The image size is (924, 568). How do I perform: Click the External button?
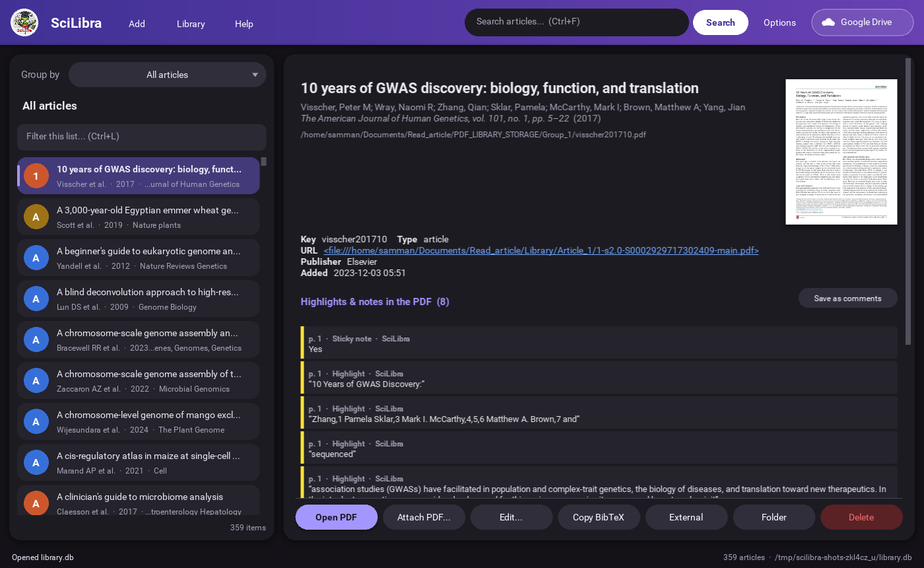tap(686, 517)
